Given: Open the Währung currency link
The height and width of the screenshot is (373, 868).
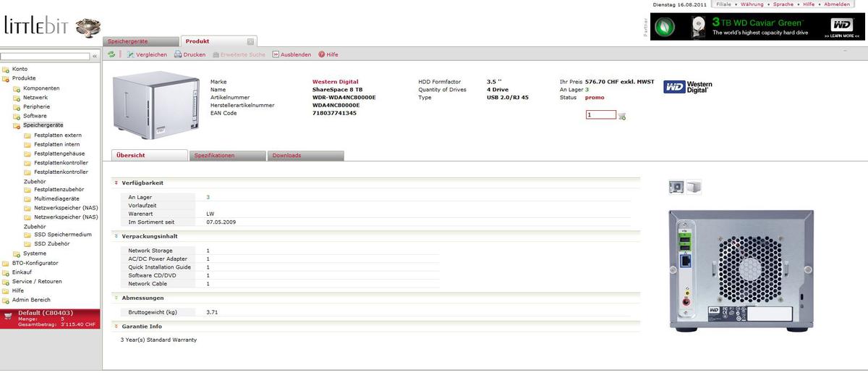Looking at the screenshot, I should tap(752, 4).
